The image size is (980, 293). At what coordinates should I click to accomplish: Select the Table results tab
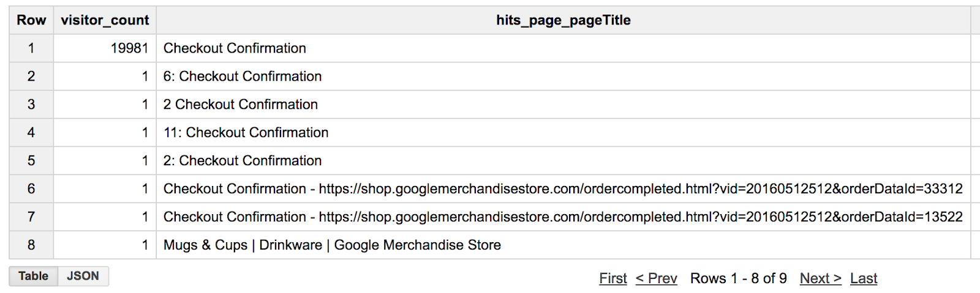pyautogui.click(x=34, y=276)
